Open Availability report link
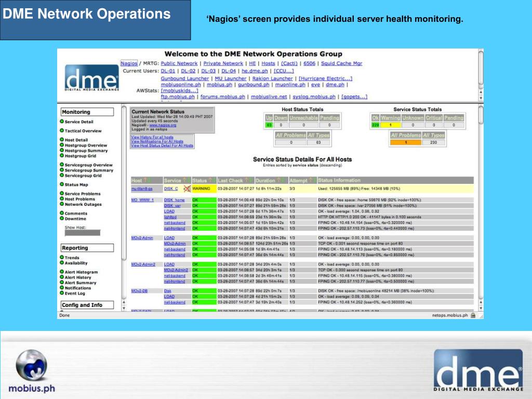Image resolution: width=532 pixels, height=399 pixels. point(76,263)
